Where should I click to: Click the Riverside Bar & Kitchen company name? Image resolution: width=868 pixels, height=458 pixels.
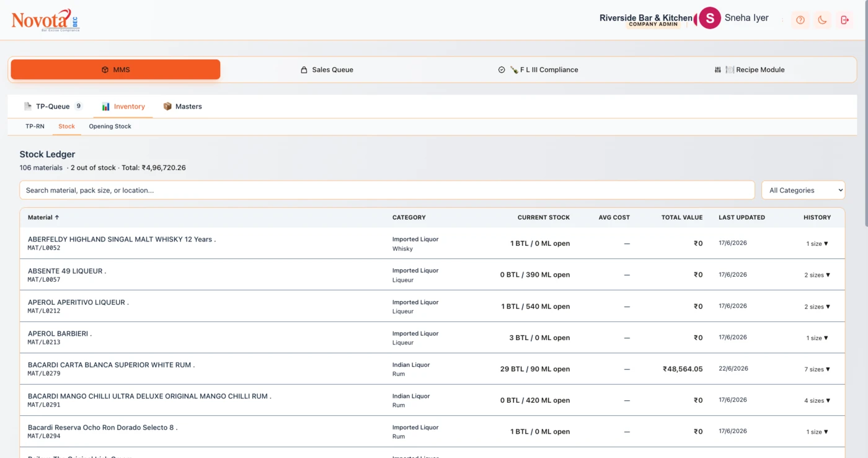click(x=645, y=18)
